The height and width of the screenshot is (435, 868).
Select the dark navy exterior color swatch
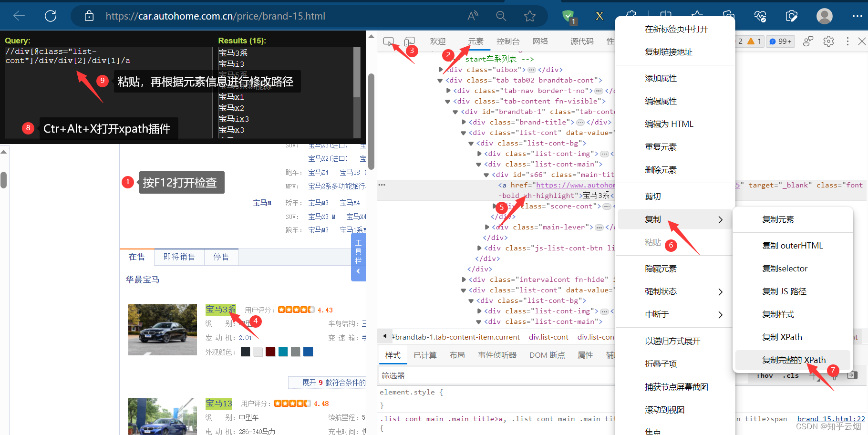pyautogui.click(x=246, y=352)
